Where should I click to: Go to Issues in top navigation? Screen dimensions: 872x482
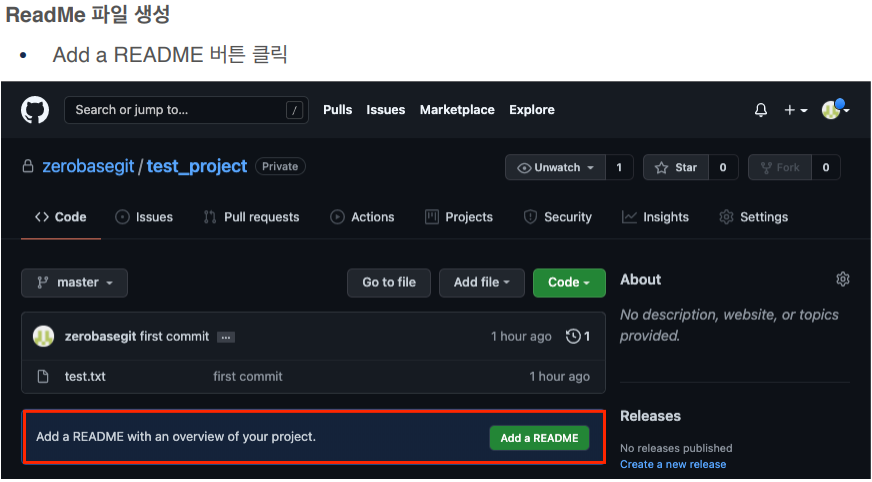tap(385, 110)
